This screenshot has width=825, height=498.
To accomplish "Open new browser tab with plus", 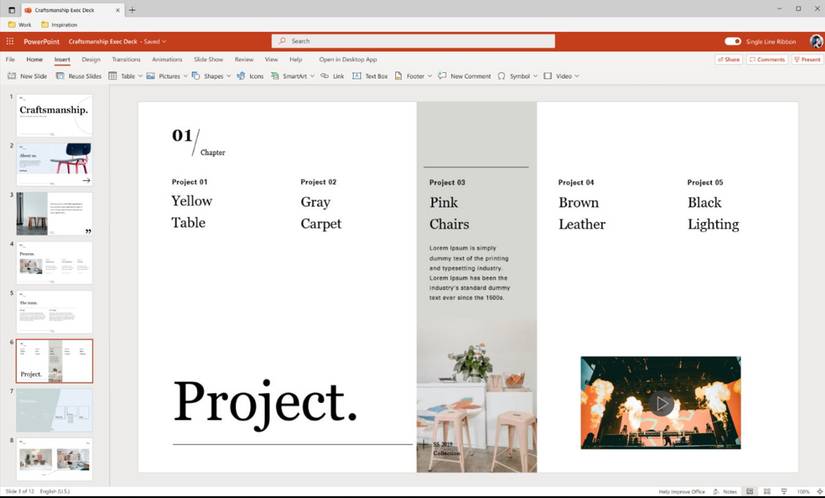I will coord(132,10).
